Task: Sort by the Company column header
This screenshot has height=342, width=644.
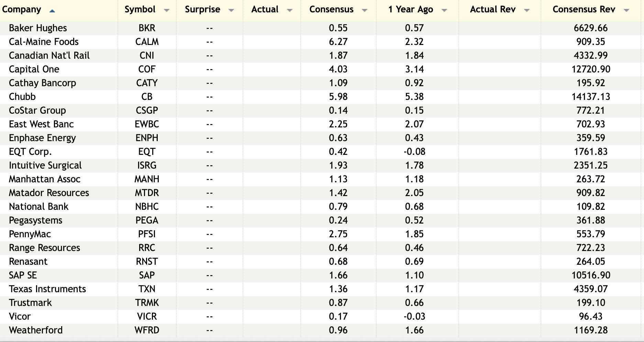Action: (22, 10)
